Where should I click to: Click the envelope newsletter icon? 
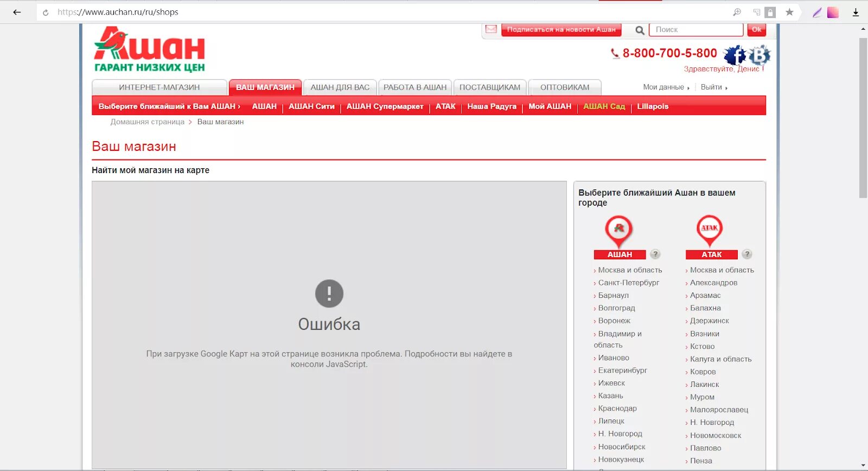coord(491,29)
